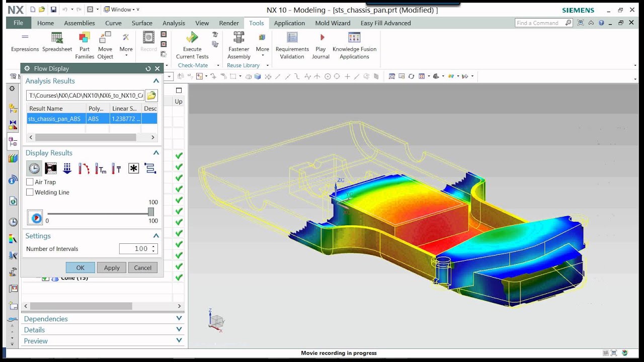Open the Spreadsheet tool
Viewport: 644px width, 362px height.
(x=57, y=42)
